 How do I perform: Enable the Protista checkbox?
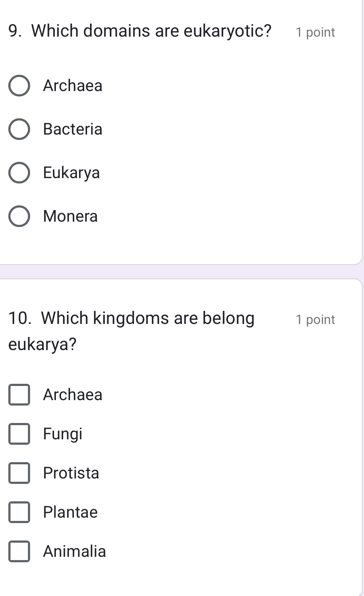pos(19,473)
